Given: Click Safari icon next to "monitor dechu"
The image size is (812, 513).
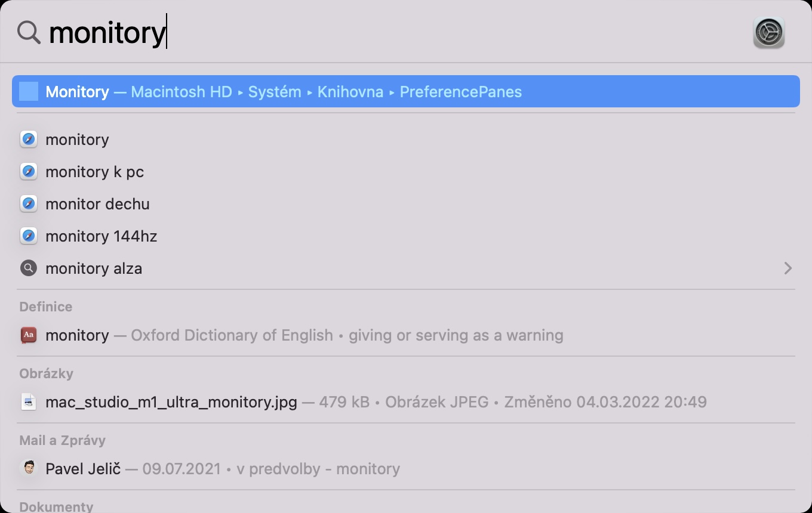Looking at the screenshot, I should (x=29, y=204).
